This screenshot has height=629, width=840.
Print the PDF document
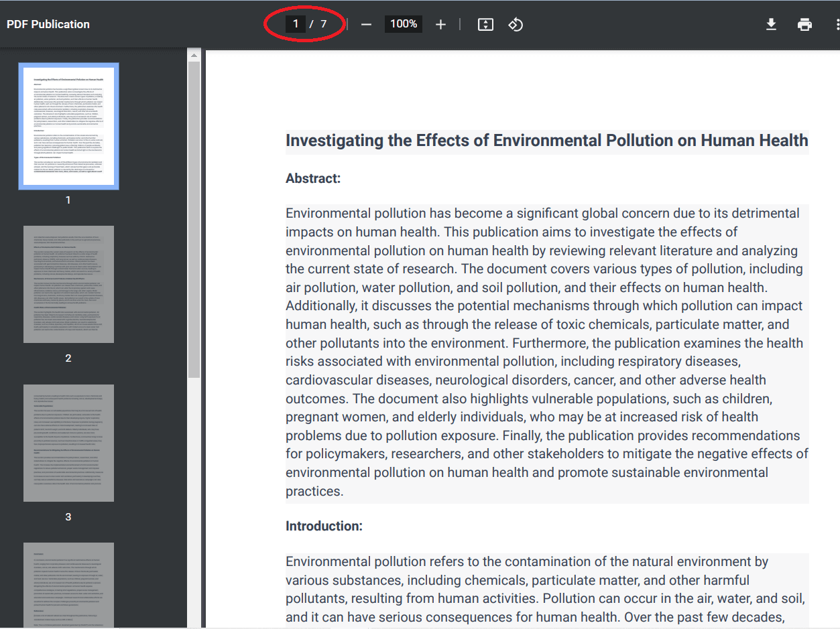[x=804, y=25]
